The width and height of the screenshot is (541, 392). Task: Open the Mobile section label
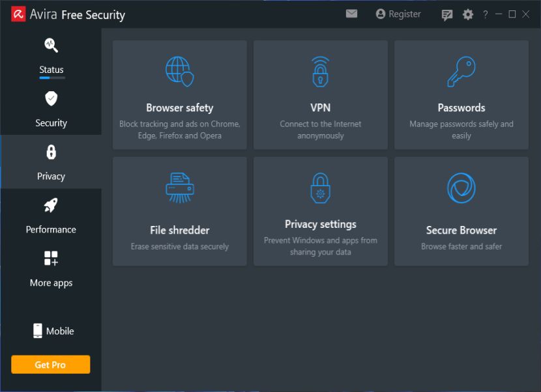pyautogui.click(x=60, y=331)
